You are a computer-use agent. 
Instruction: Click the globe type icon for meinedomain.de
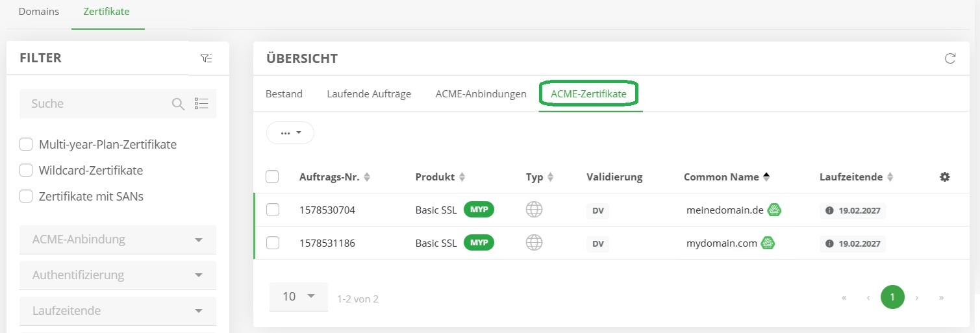coord(534,210)
